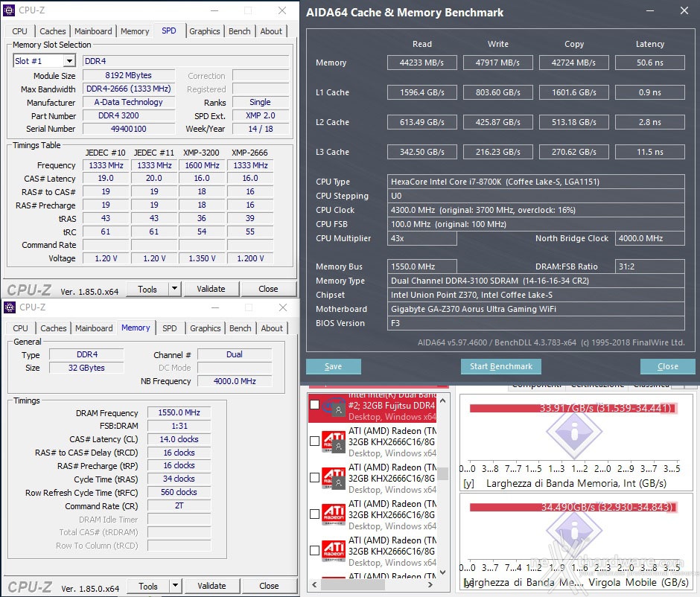This screenshot has height=597, width=700.
Task: Go to Graphics tab in the upper CPU-Z window
Action: (x=205, y=31)
